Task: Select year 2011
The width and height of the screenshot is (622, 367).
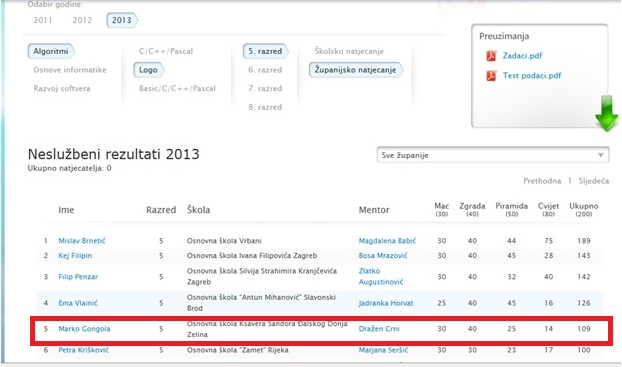Action: [43, 20]
